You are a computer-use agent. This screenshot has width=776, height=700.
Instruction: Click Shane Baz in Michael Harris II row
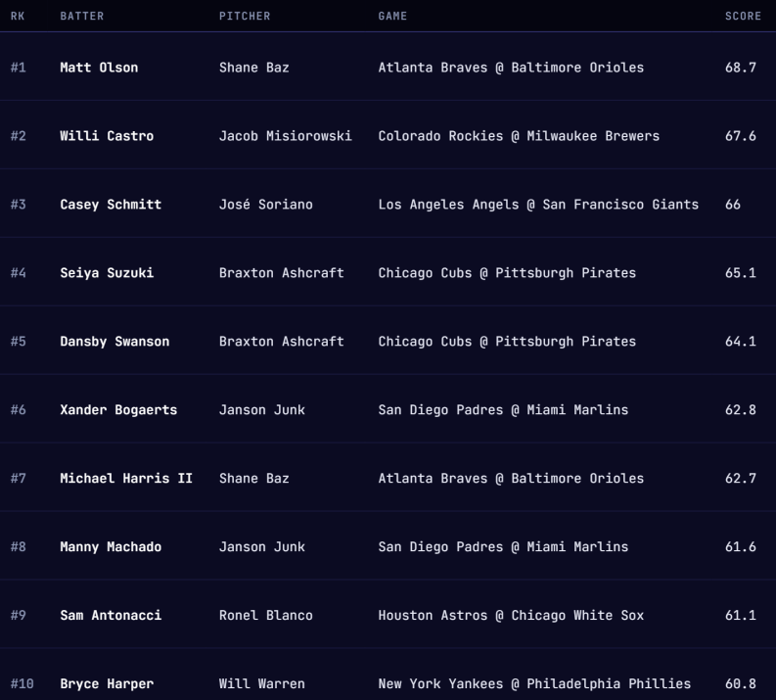pos(253,478)
